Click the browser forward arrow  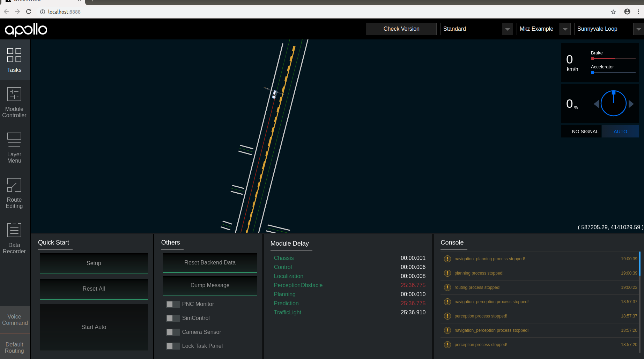17,12
